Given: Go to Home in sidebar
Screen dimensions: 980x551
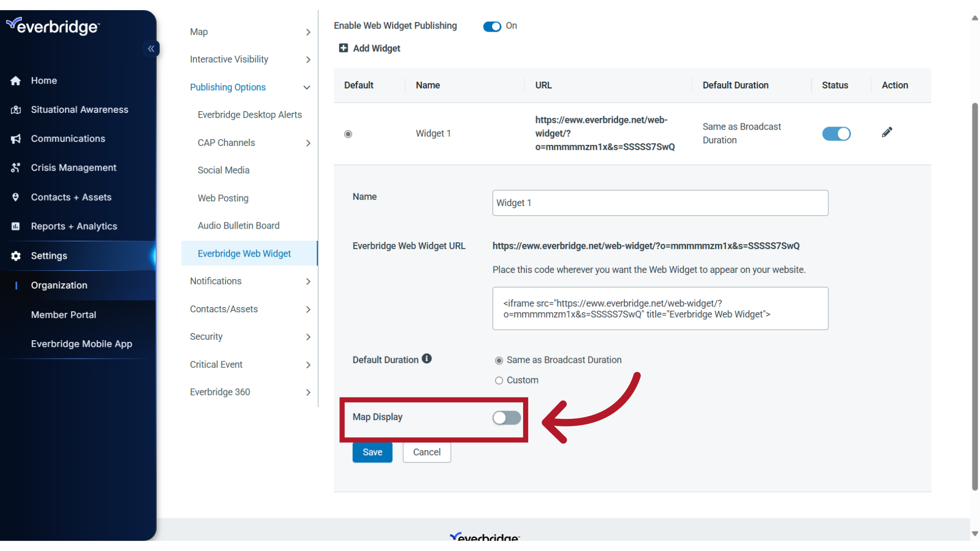Looking at the screenshot, I should [44, 81].
